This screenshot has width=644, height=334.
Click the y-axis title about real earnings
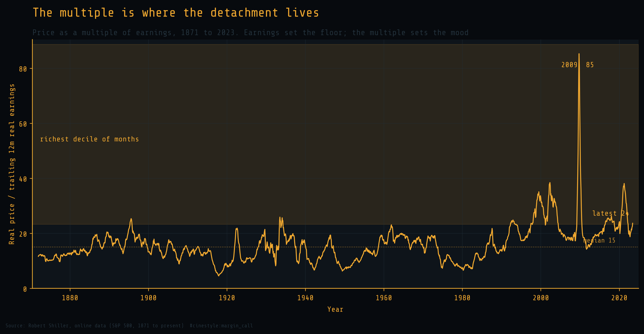coord(12,164)
